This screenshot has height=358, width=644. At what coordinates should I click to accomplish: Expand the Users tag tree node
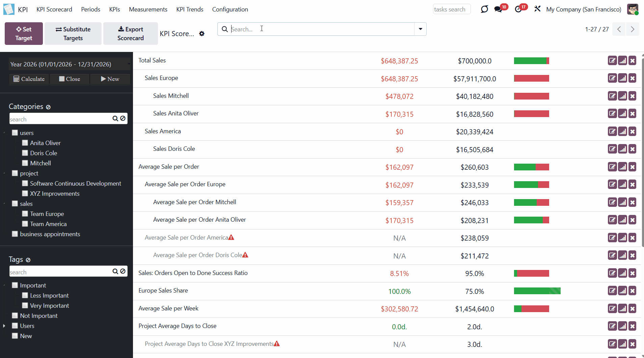click(4, 326)
